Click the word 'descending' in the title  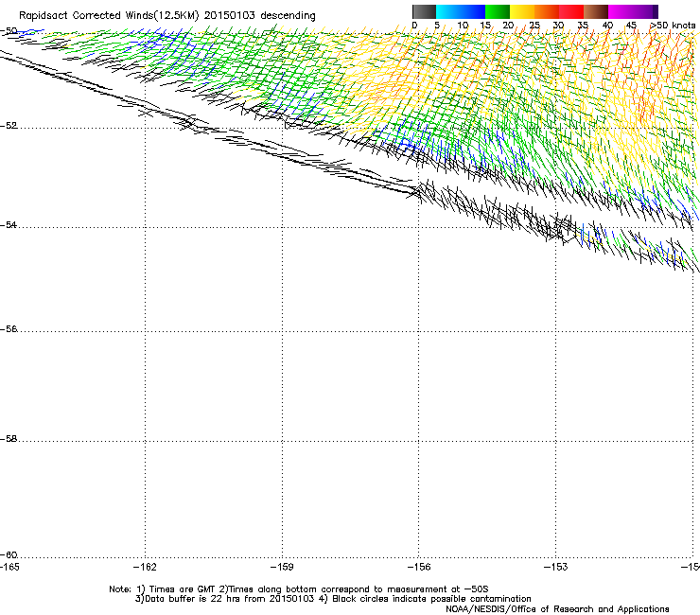[x=288, y=16]
